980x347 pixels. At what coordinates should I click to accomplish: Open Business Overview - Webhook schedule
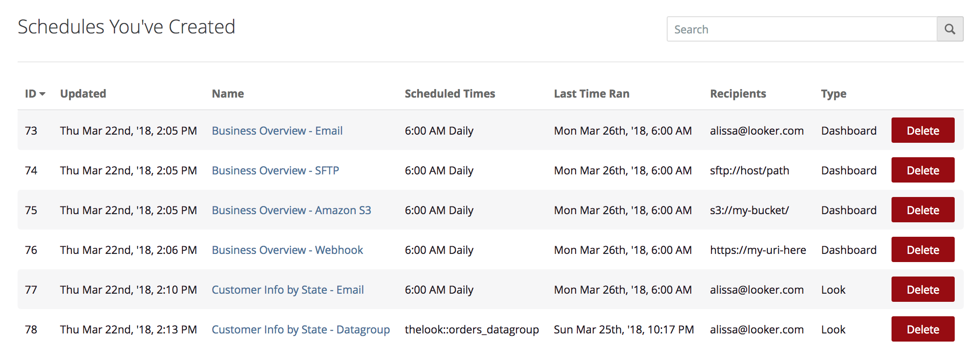[x=287, y=250]
